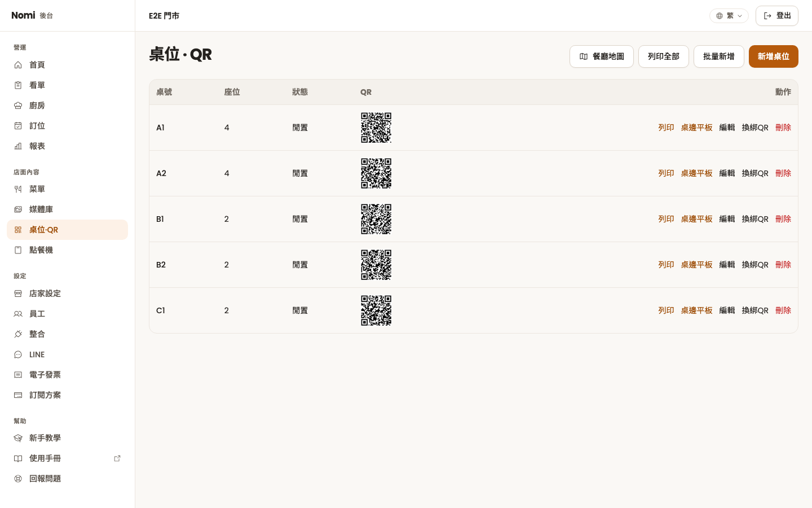Click the external link icon beside 使用手冊
812x508 pixels.
(117, 458)
